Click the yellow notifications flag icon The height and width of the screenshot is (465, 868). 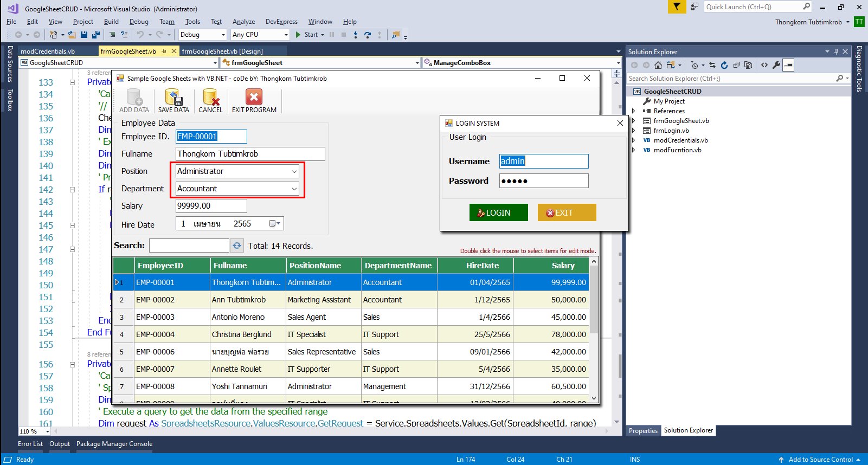pos(677,7)
